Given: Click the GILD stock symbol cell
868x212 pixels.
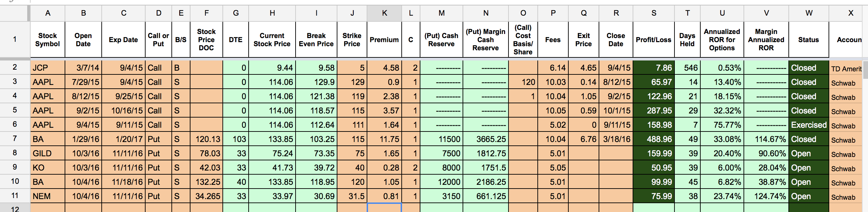Looking at the screenshot, I should [47, 154].
